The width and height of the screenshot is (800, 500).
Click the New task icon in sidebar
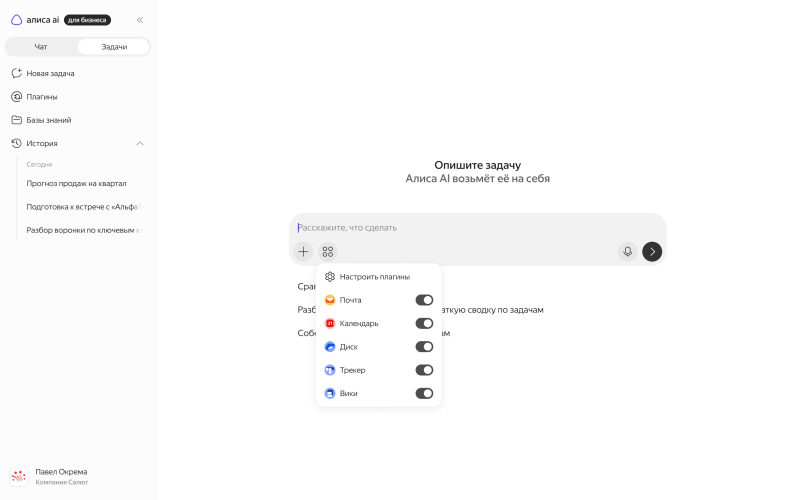(16, 73)
